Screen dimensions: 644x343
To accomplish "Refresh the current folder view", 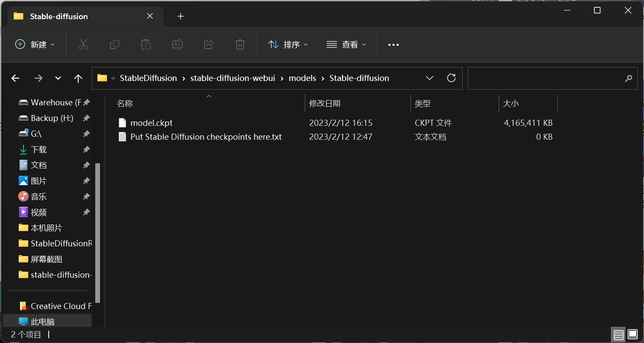I will [x=451, y=78].
